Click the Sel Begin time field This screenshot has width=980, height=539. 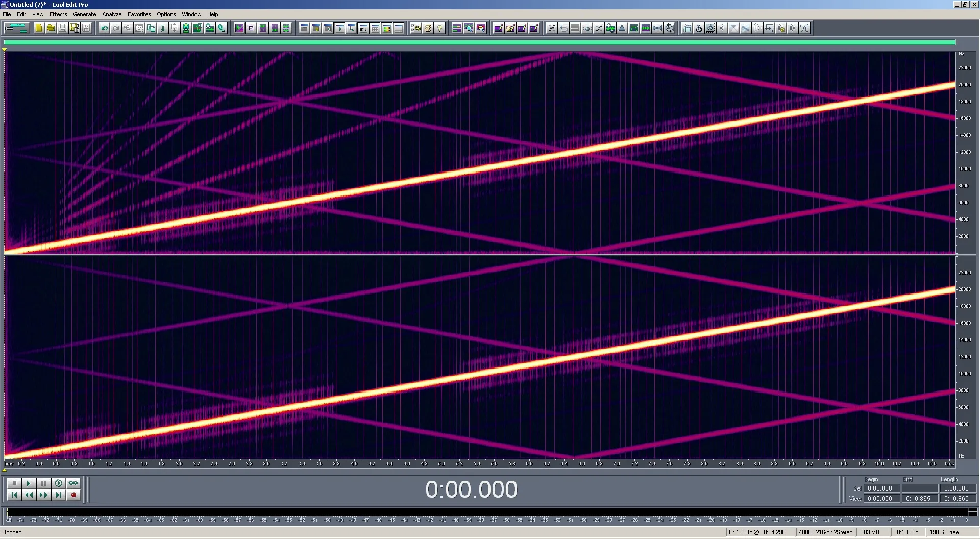(x=881, y=488)
